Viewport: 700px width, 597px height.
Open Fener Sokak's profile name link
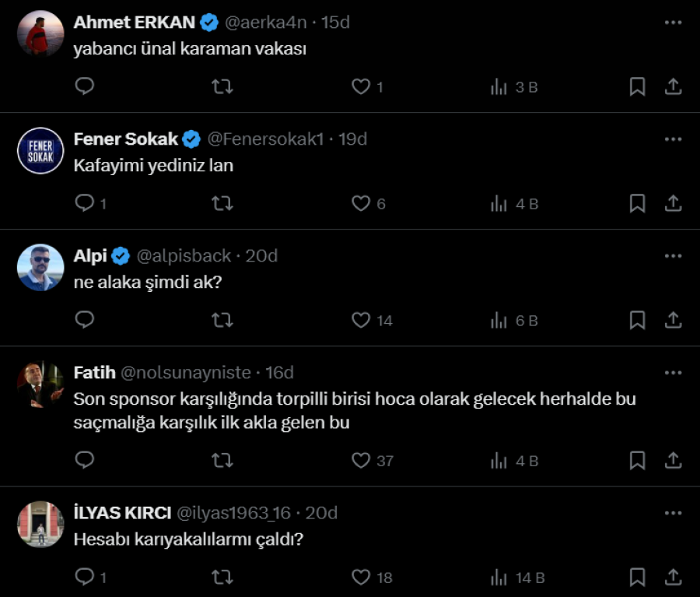click(x=126, y=139)
